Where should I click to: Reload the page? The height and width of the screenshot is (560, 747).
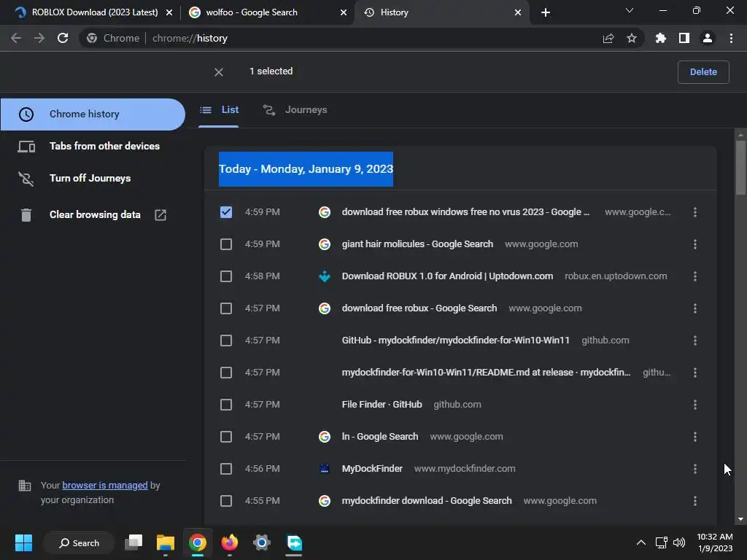(x=63, y=38)
